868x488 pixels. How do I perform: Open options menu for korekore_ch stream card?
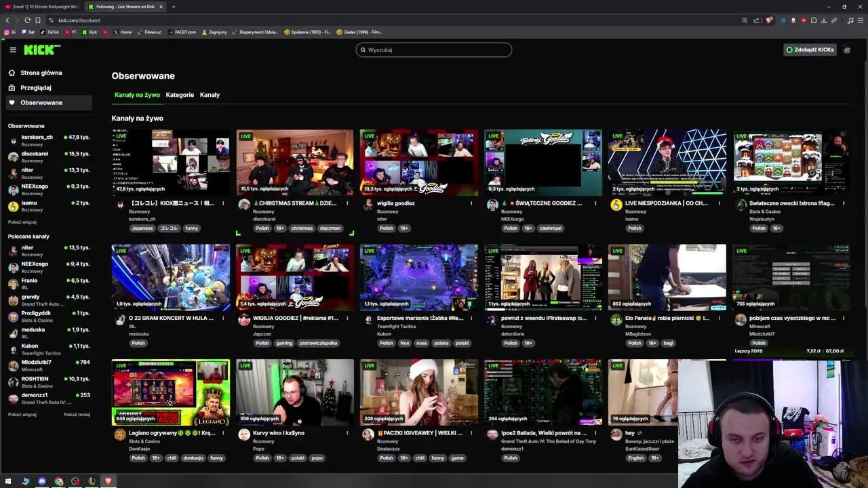click(x=223, y=203)
